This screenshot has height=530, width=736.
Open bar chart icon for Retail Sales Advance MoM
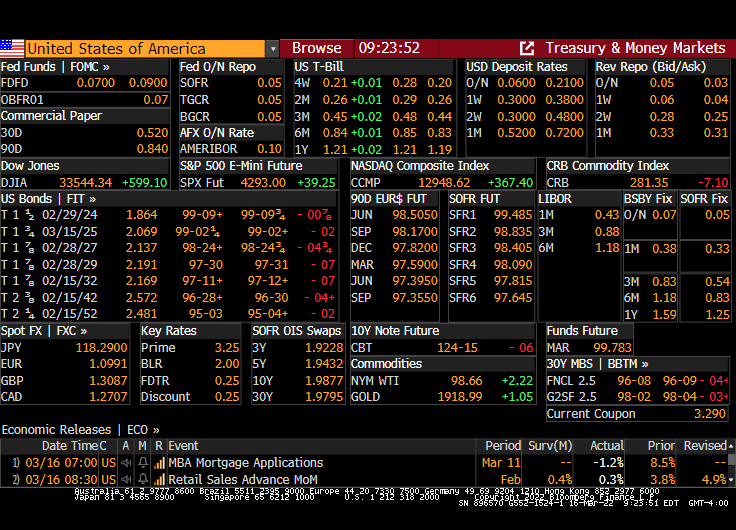(159, 480)
